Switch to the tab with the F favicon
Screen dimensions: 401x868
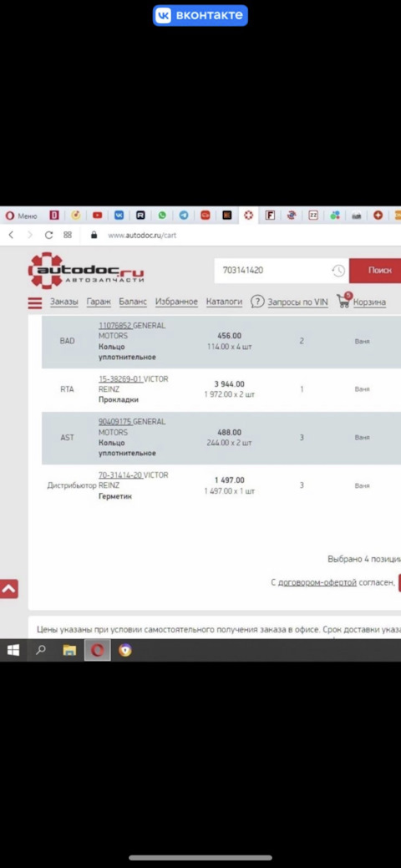click(x=270, y=216)
